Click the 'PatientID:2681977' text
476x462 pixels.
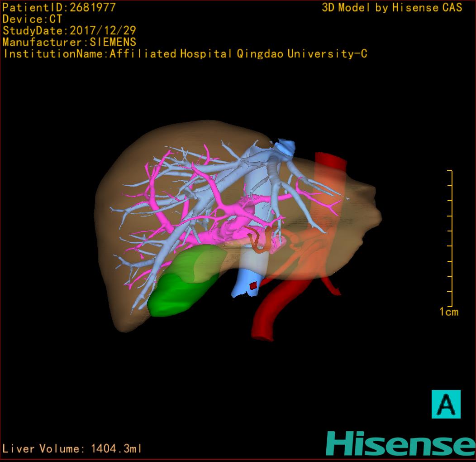click(x=59, y=8)
